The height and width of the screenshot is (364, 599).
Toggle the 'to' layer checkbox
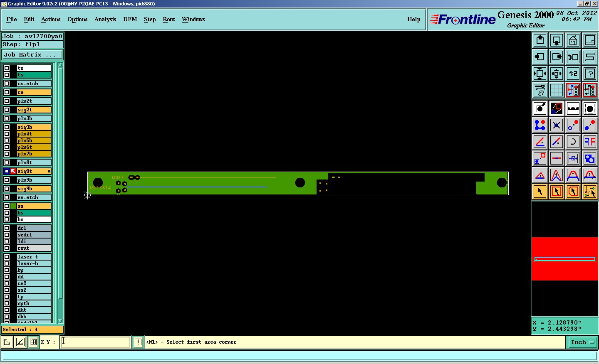[7, 68]
